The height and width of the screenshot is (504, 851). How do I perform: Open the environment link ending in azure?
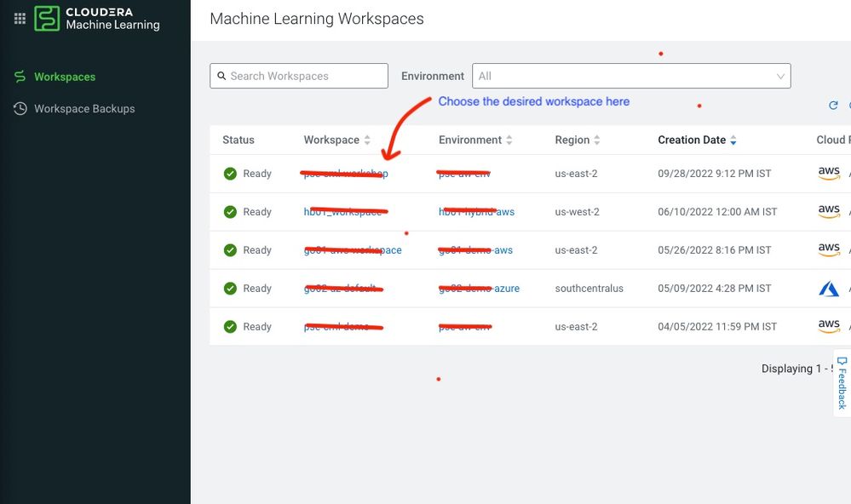click(479, 289)
